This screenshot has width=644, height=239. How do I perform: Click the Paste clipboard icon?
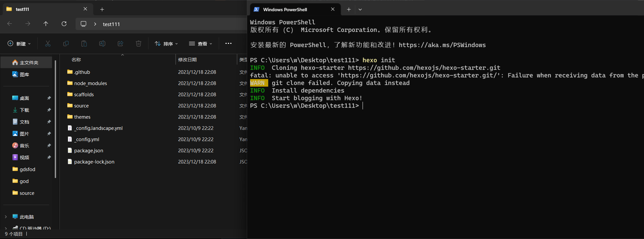coord(84,44)
